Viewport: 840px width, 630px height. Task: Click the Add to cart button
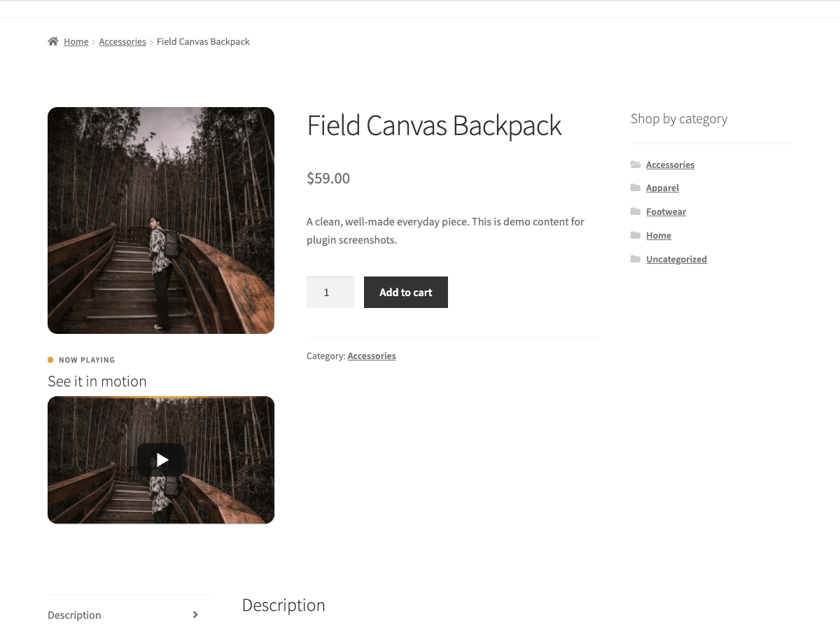pos(406,292)
